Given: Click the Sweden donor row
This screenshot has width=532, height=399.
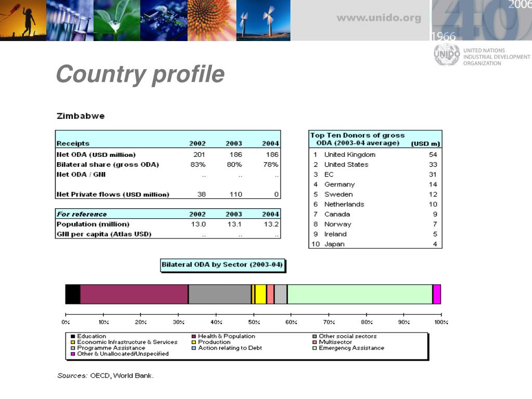Looking at the screenshot, I should (375, 194).
